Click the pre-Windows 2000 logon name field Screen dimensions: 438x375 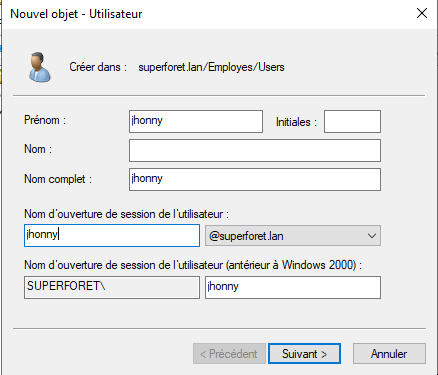pos(293,287)
